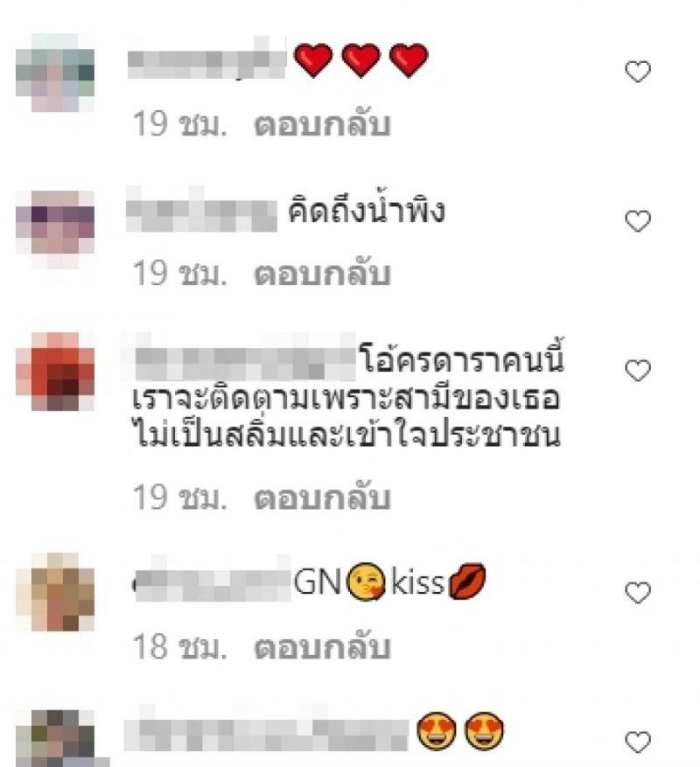Open avatar of the GN kiss commenter

pyautogui.click(x=55, y=592)
